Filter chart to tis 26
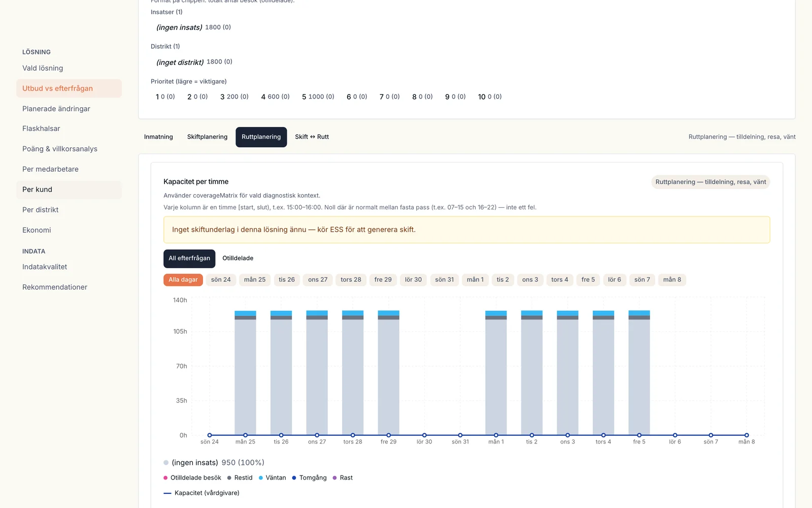812x508 pixels. click(x=287, y=280)
